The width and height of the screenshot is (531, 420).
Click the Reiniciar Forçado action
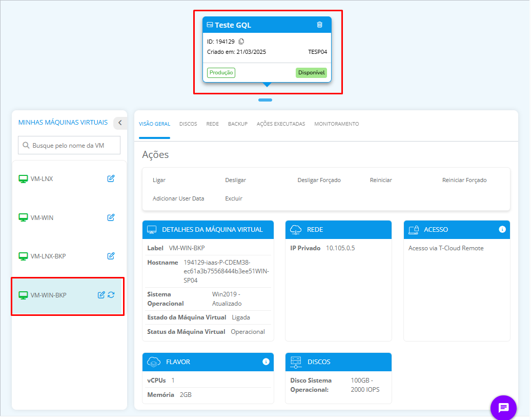(x=464, y=180)
